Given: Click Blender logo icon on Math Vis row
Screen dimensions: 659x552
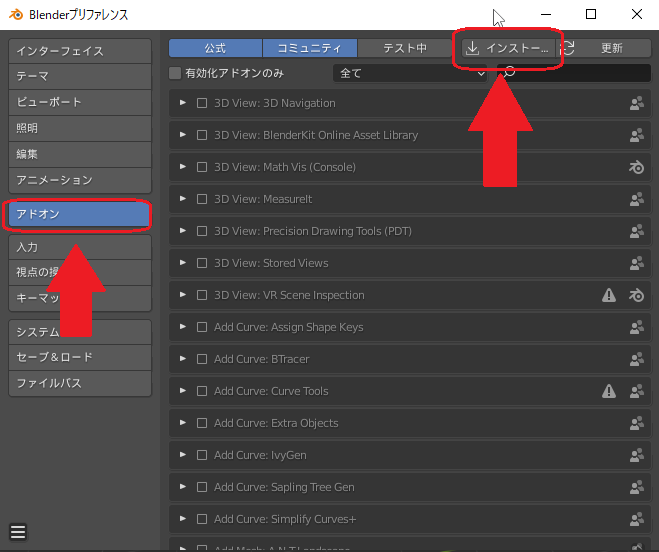Looking at the screenshot, I should (x=636, y=167).
